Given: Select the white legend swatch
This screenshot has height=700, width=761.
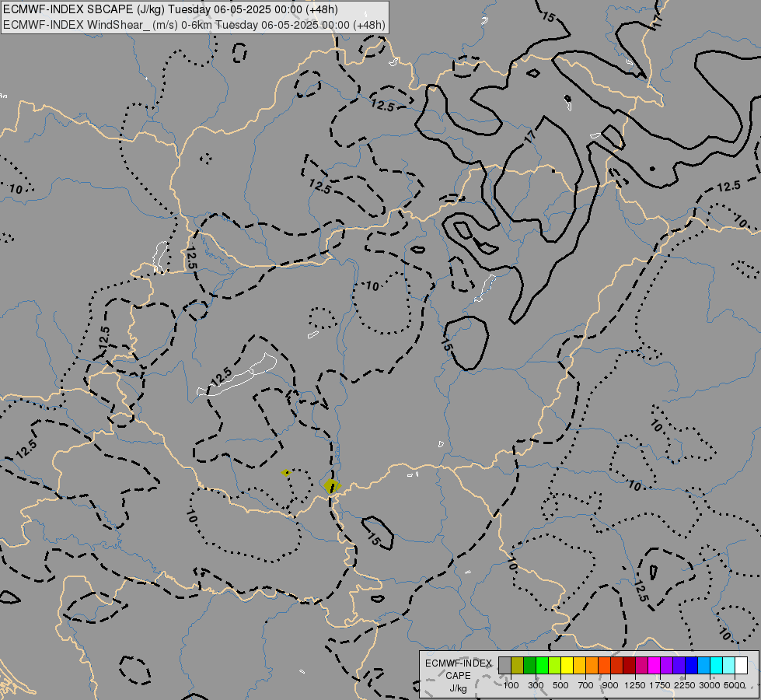Looking at the screenshot, I should coord(742,666).
